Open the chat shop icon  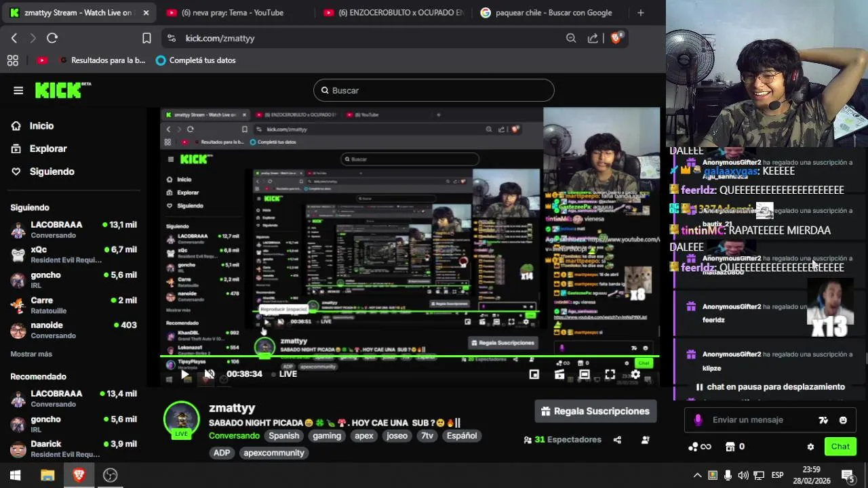tap(730, 447)
